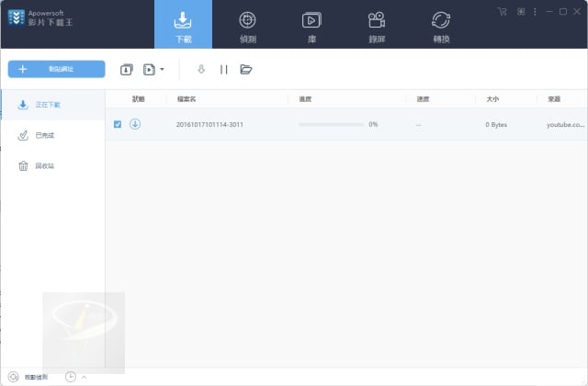Click the batch download icon
The image size is (588, 386).
pyautogui.click(x=127, y=70)
